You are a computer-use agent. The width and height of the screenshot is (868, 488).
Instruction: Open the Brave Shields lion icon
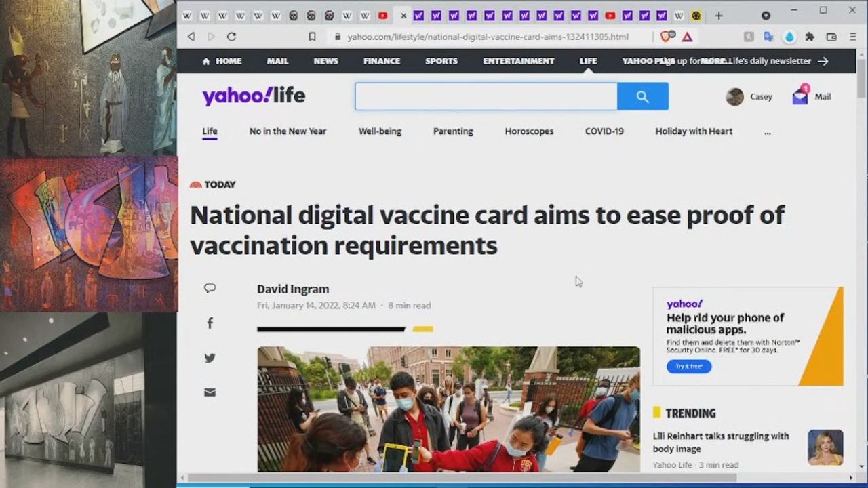[667, 37]
